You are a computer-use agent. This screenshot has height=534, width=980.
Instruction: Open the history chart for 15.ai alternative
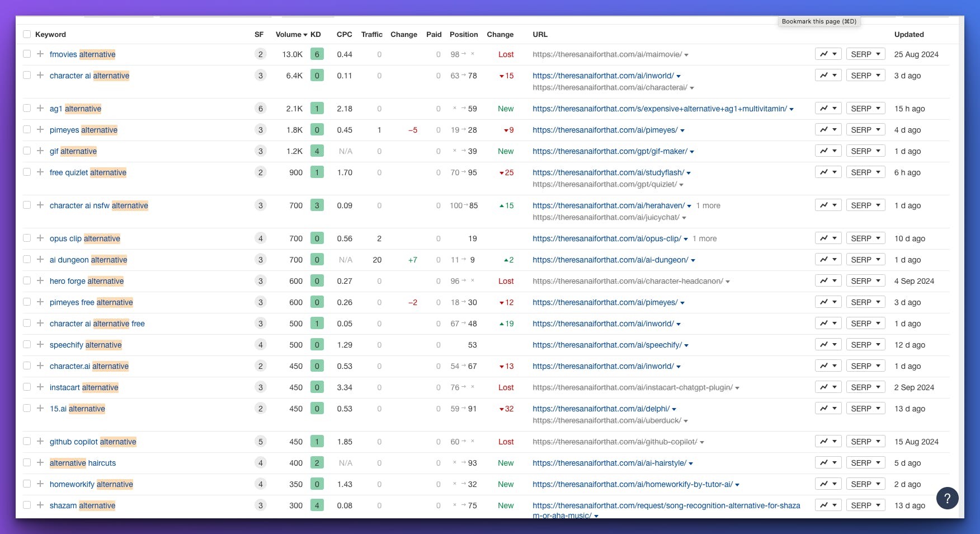point(828,409)
